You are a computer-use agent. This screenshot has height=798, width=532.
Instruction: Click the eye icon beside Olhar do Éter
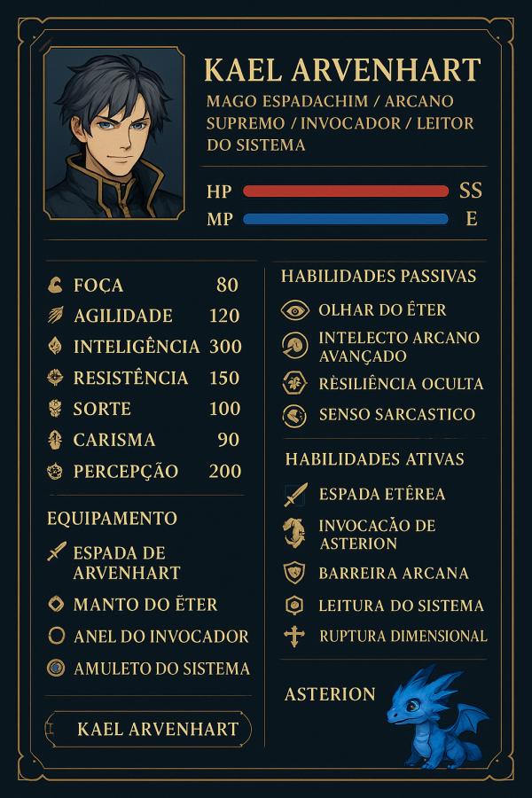(x=294, y=310)
